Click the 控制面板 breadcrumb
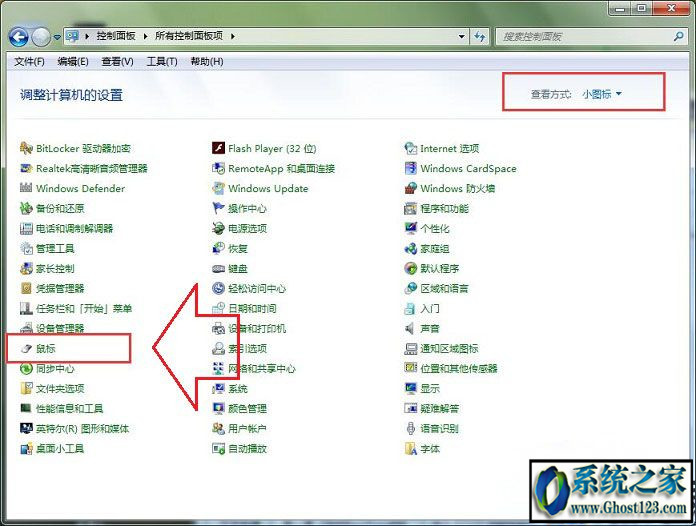Image resolution: width=696 pixels, height=526 pixels. (116, 36)
